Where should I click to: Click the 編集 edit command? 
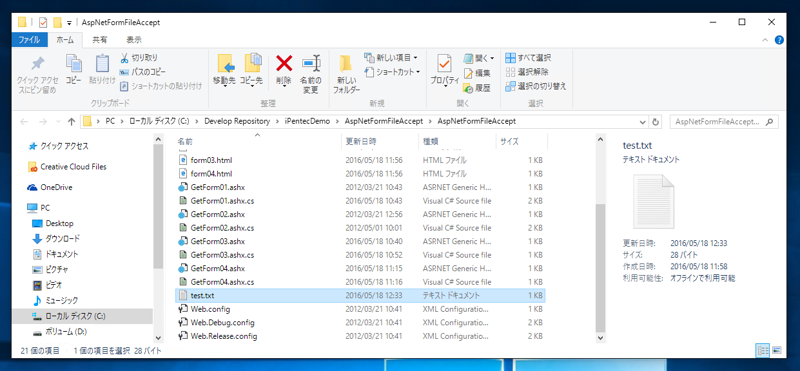pyautogui.click(x=477, y=73)
